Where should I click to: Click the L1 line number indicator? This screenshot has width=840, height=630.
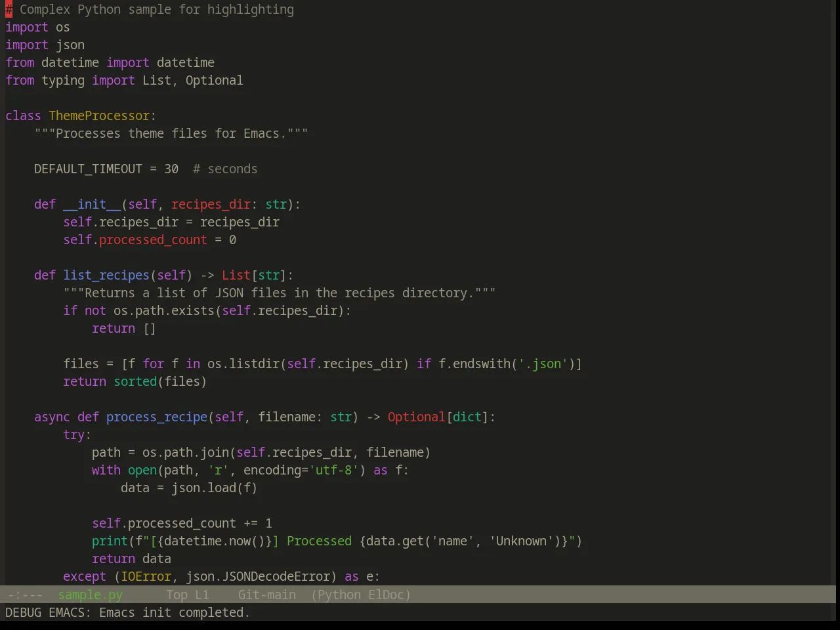pos(202,595)
